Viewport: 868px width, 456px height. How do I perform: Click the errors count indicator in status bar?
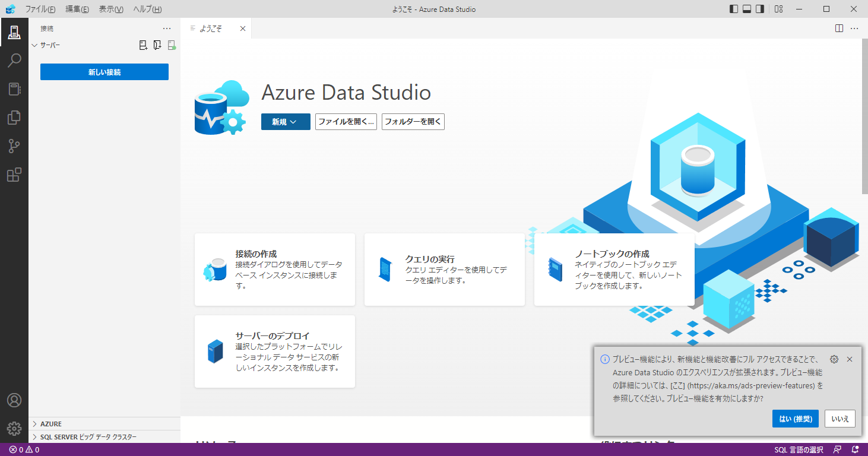(x=16, y=449)
